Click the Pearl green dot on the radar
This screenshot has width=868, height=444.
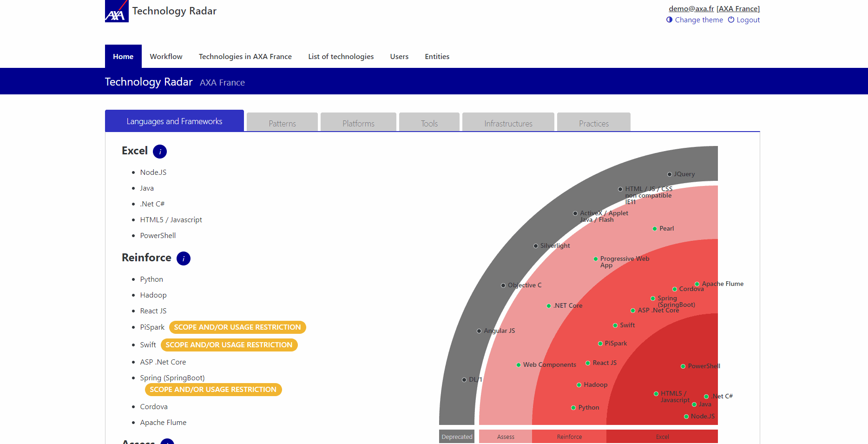pyautogui.click(x=655, y=229)
